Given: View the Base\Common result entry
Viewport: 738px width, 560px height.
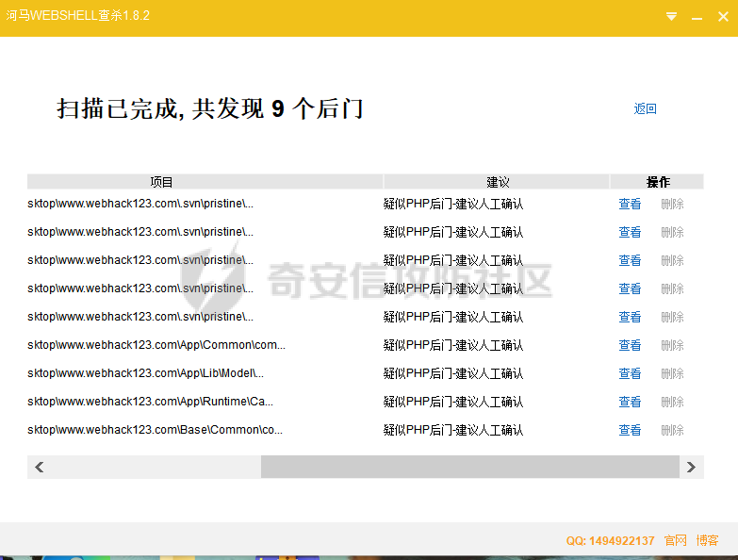Looking at the screenshot, I should [x=630, y=430].
